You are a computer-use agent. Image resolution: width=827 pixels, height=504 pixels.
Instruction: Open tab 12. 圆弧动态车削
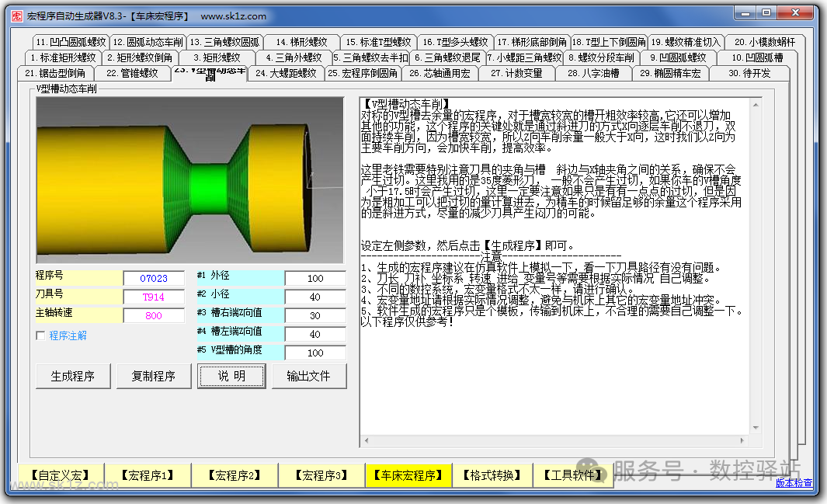148,42
